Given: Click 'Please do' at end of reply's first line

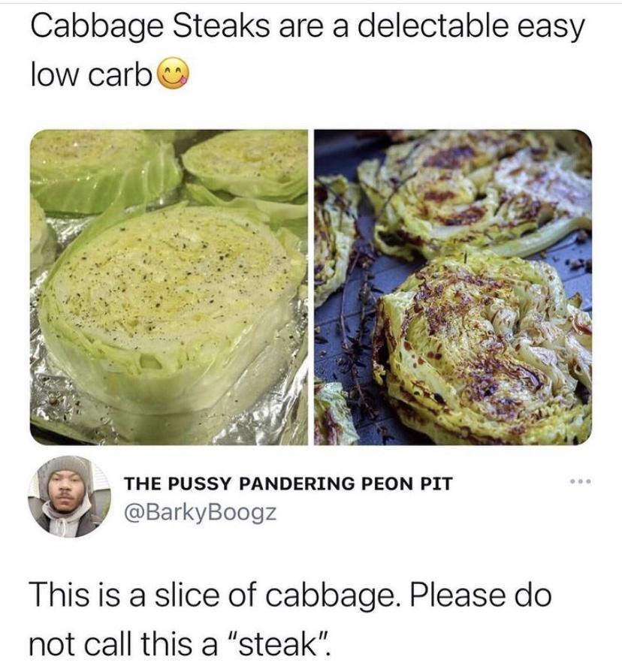Looking at the screenshot, I should point(481,595).
